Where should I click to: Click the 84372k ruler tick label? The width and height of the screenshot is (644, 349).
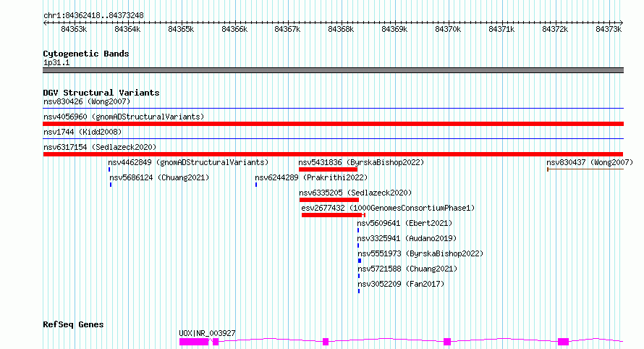pos(555,30)
